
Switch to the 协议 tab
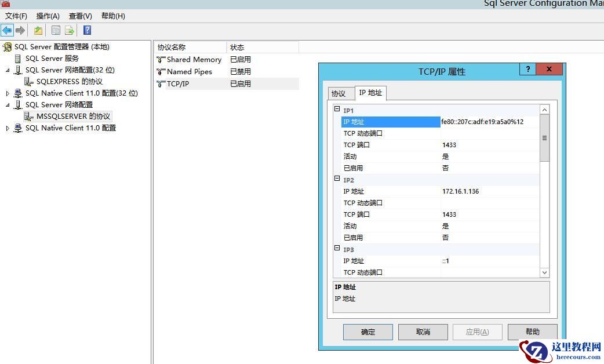pyautogui.click(x=340, y=93)
